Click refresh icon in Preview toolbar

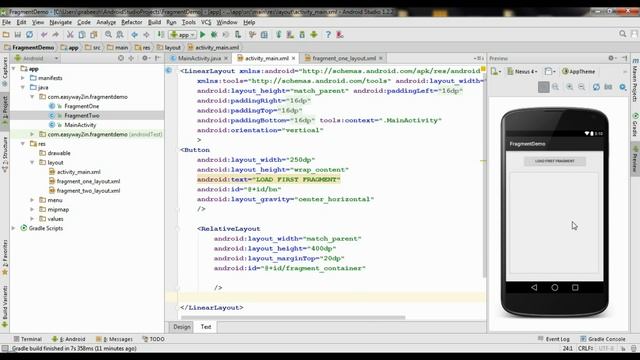596,87
